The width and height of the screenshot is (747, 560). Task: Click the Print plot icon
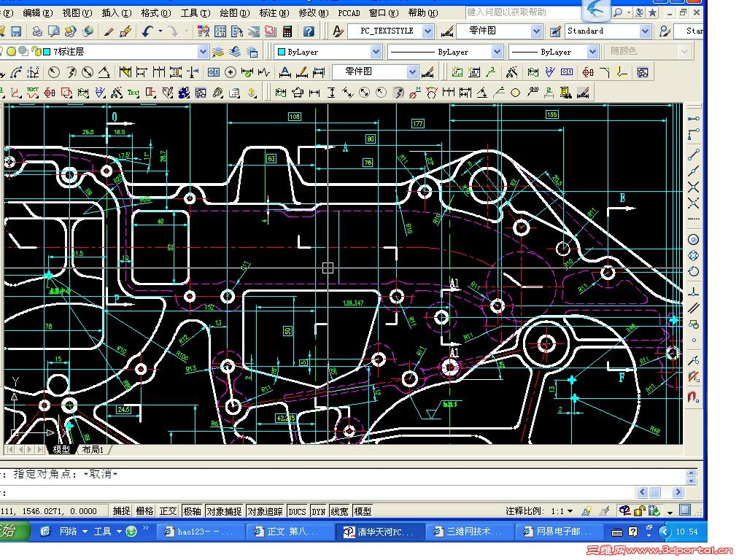[x=37, y=31]
